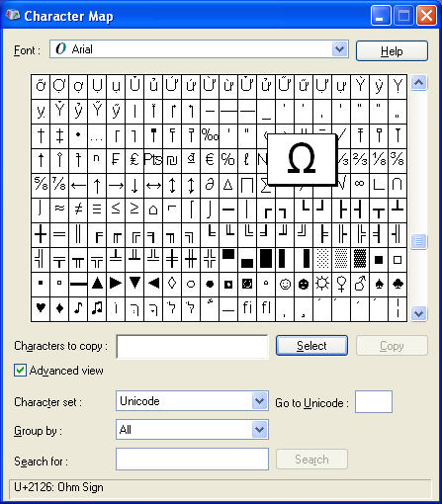442x504 pixels.
Task: Select the infinity symbol character
Action: pyautogui.click(x=360, y=186)
